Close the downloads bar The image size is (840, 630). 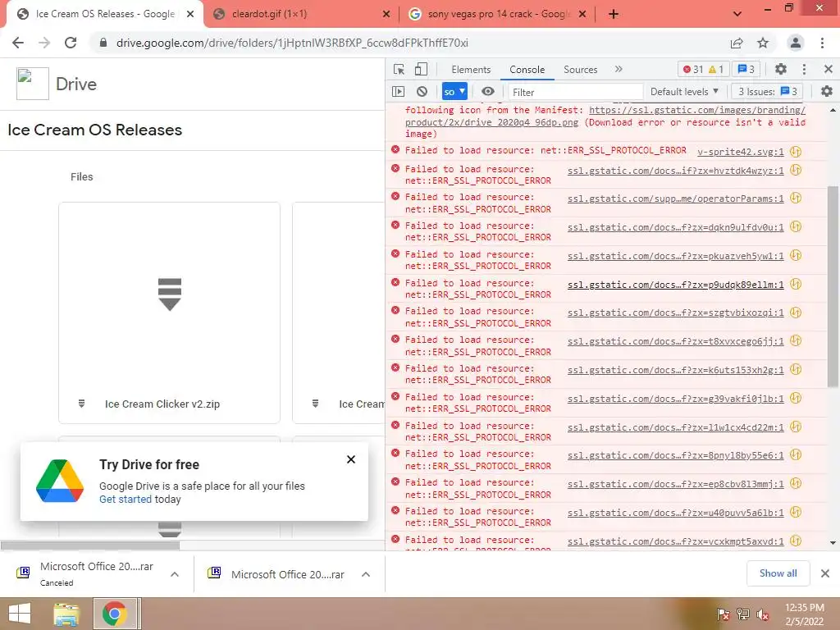(825, 573)
